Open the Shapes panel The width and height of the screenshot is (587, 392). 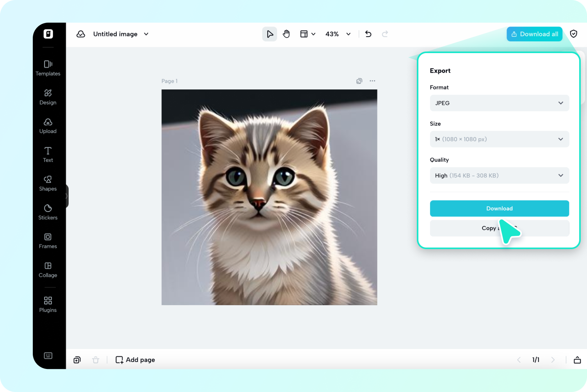click(48, 183)
